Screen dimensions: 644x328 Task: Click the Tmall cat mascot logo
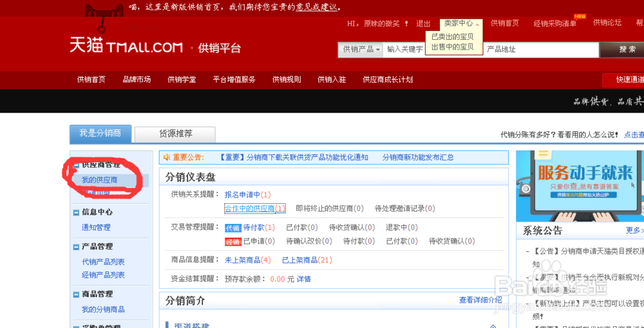104,17
